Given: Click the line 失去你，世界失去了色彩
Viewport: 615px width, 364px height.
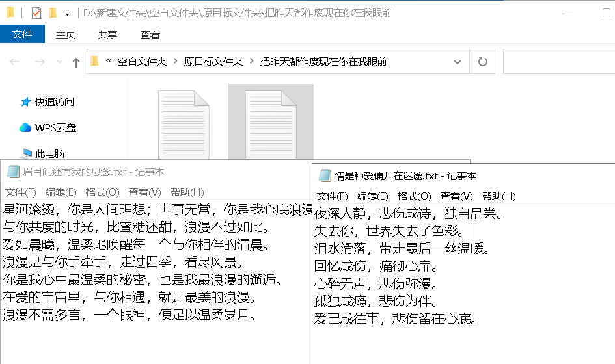Looking at the screenshot, I should [x=389, y=231].
